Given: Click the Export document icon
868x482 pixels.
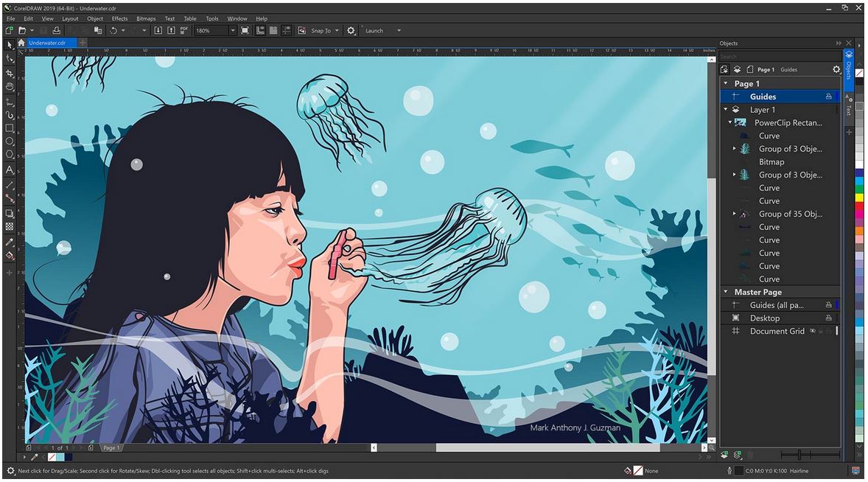Looking at the screenshot, I should 172,30.
